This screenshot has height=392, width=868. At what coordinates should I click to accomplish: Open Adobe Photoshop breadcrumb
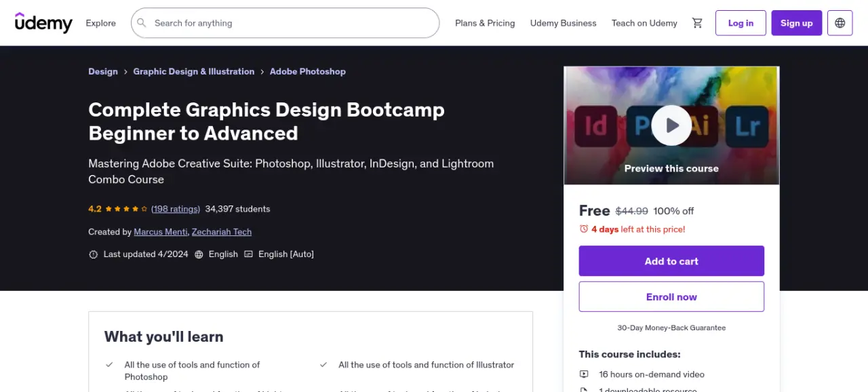pos(308,71)
